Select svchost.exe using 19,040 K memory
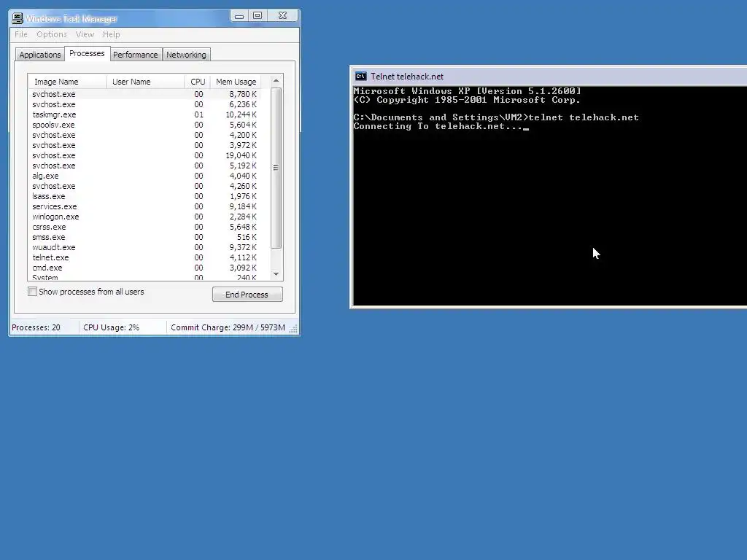 145,155
